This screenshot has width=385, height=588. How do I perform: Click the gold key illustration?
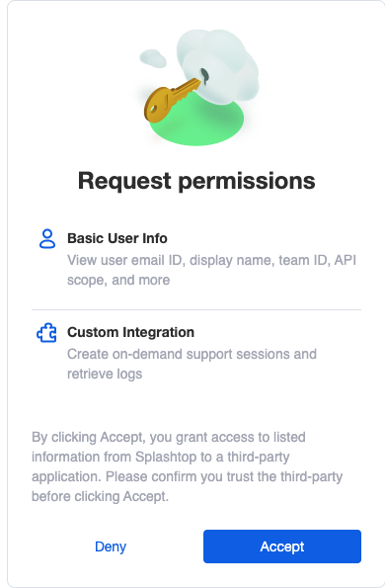(x=171, y=101)
